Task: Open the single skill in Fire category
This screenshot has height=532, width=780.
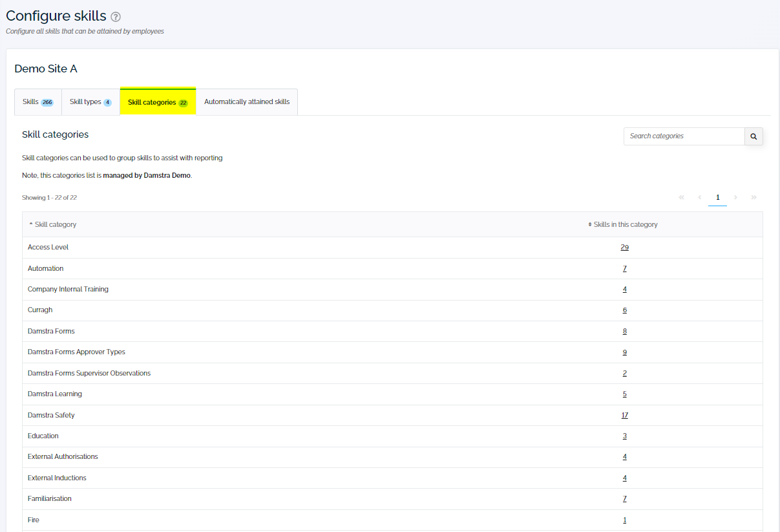Action: [624, 519]
